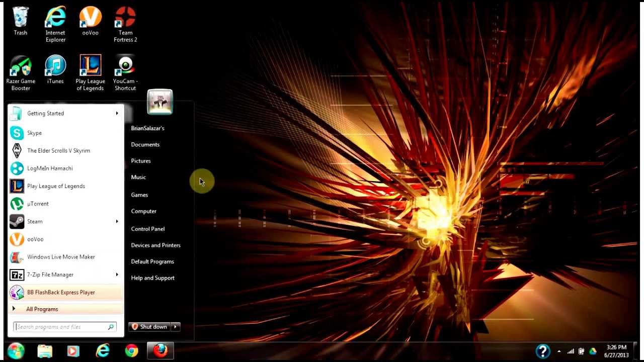Open ooVoo in Start menu list
This screenshot has width=644, height=362.
pyautogui.click(x=65, y=239)
